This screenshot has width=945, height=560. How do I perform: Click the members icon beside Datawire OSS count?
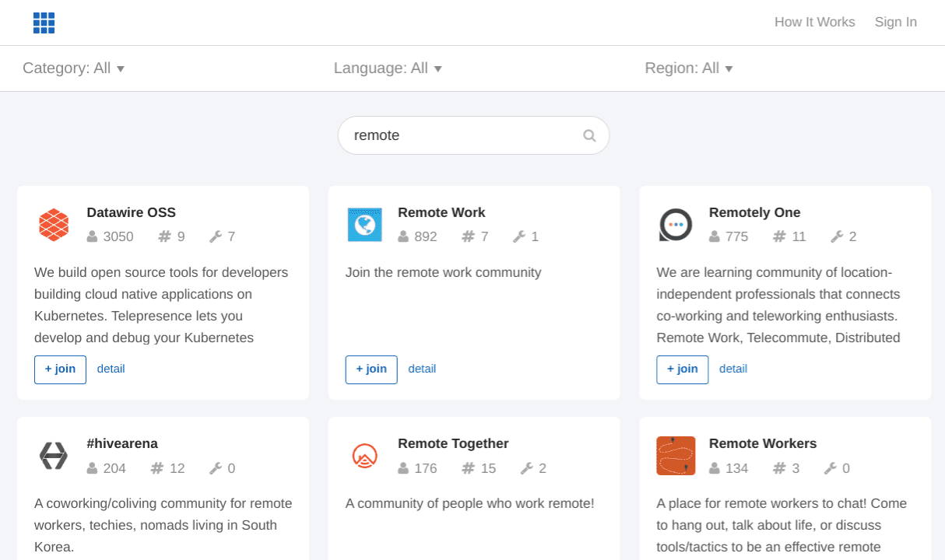tap(93, 236)
